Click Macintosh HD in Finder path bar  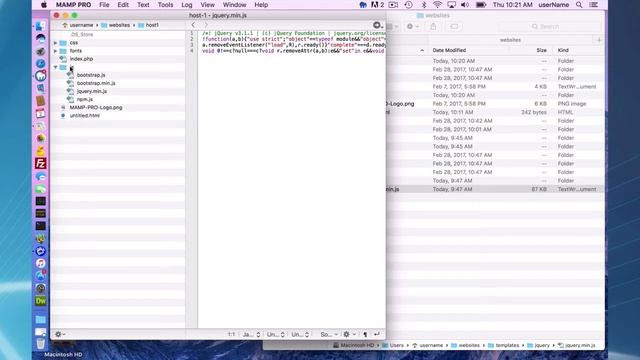[353, 345]
